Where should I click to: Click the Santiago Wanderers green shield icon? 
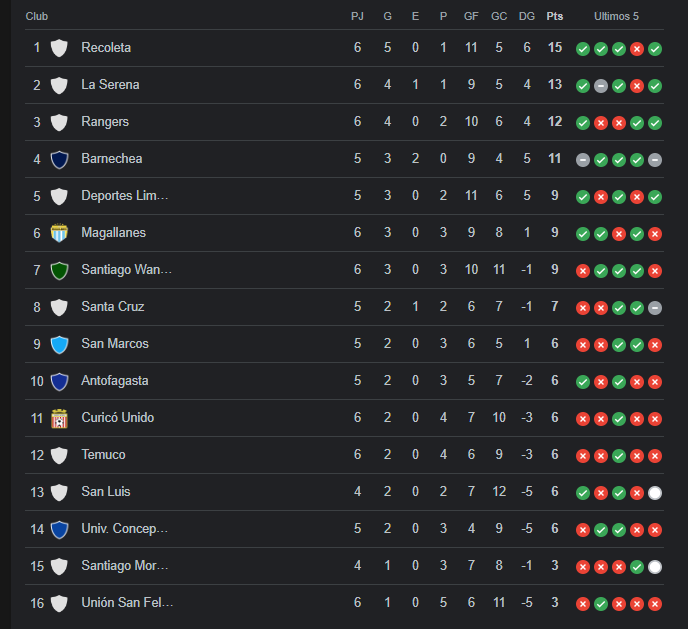click(59, 270)
